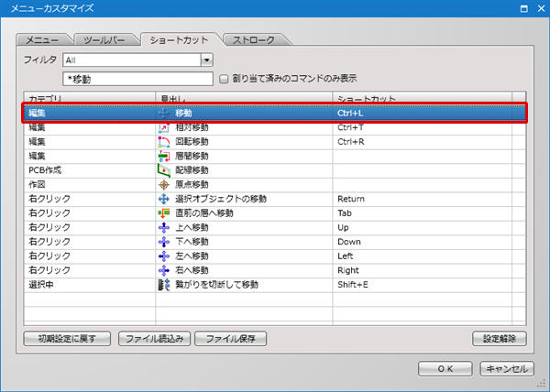Click the 配線移動 wiring-move icon
Image resolution: width=550 pixels, height=392 pixels.
tap(164, 170)
